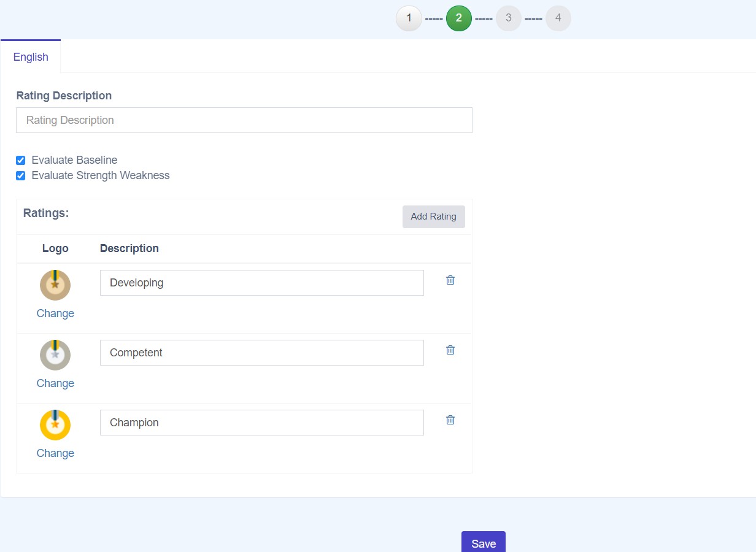
Task: Click the Add Rating button
Action: 433,217
